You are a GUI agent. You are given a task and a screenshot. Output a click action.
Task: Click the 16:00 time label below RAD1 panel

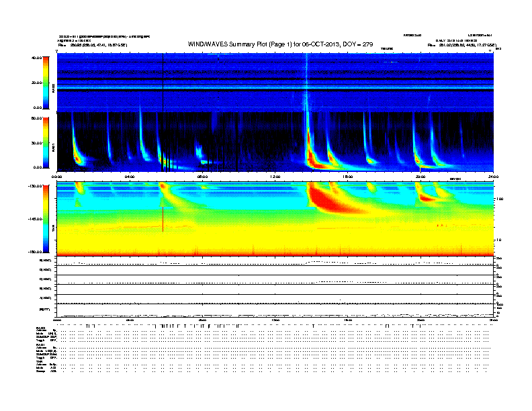[x=348, y=177]
